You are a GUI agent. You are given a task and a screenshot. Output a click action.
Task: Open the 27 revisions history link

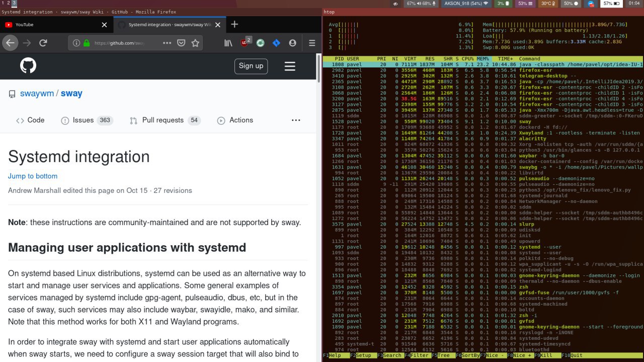pos(173,191)
